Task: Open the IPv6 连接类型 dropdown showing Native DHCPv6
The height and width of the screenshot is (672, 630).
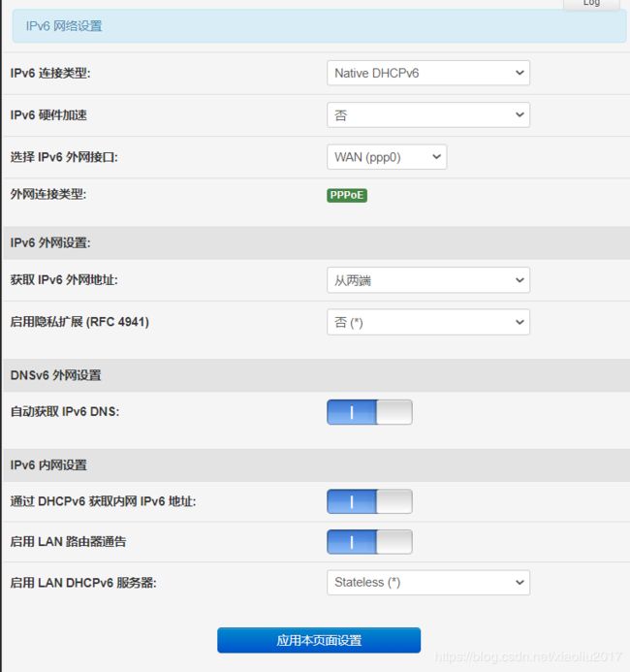Action: point(428,73)
